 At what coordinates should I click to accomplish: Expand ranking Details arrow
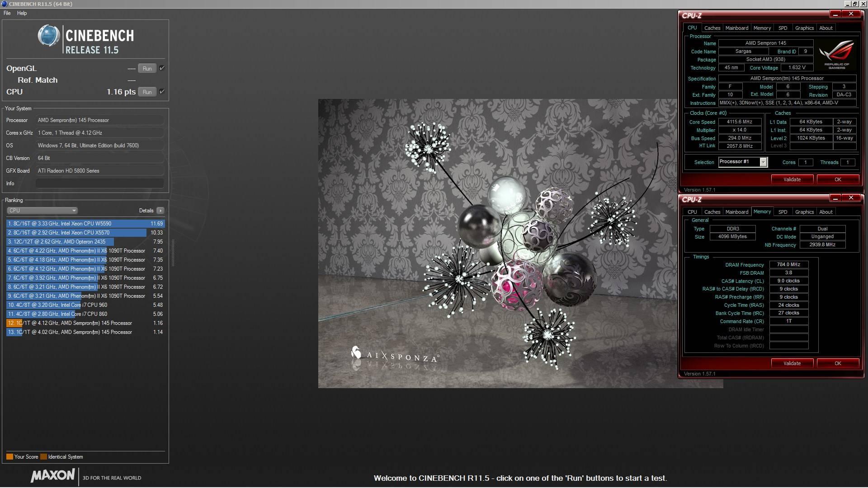[x=160, y=211]
